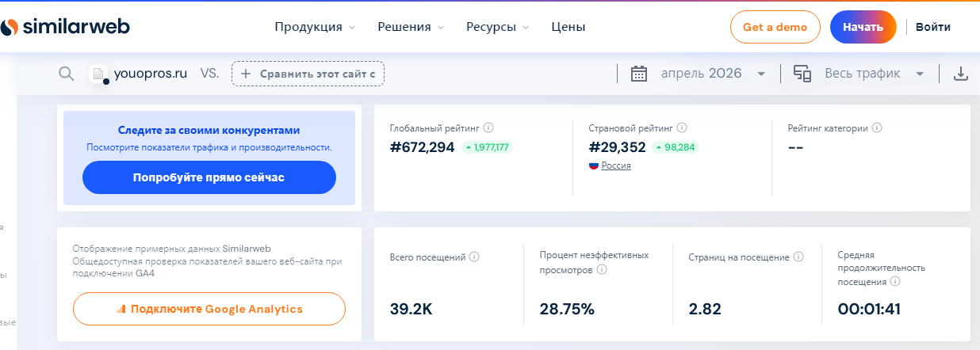Click the info icon next to Глобальный рейтинг
This screenshot has width=980, height=350.
pyautogui.click(x=488, y=127)
